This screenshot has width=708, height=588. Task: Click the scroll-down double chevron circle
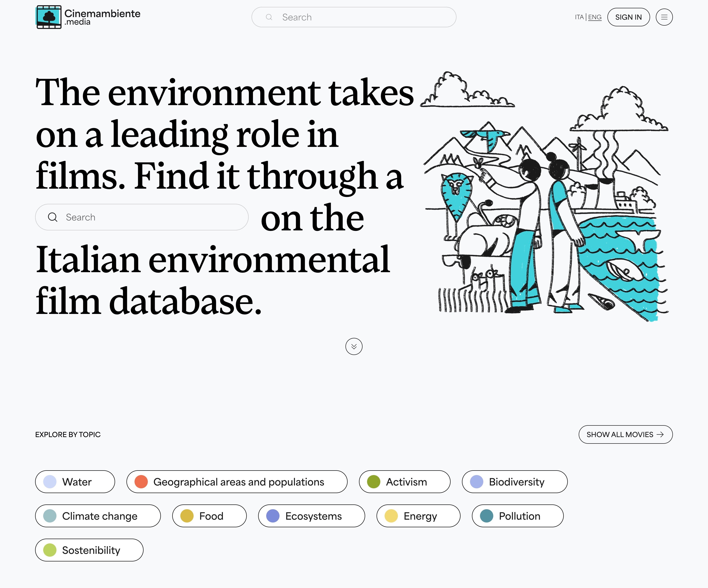tap(354, 346)
